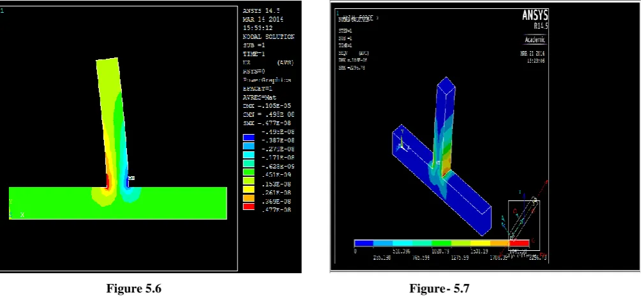Viewport: 644px width, 300px height.
Task: Click the tilted vertical member in Figure 5.6
Action: (112, 123)
